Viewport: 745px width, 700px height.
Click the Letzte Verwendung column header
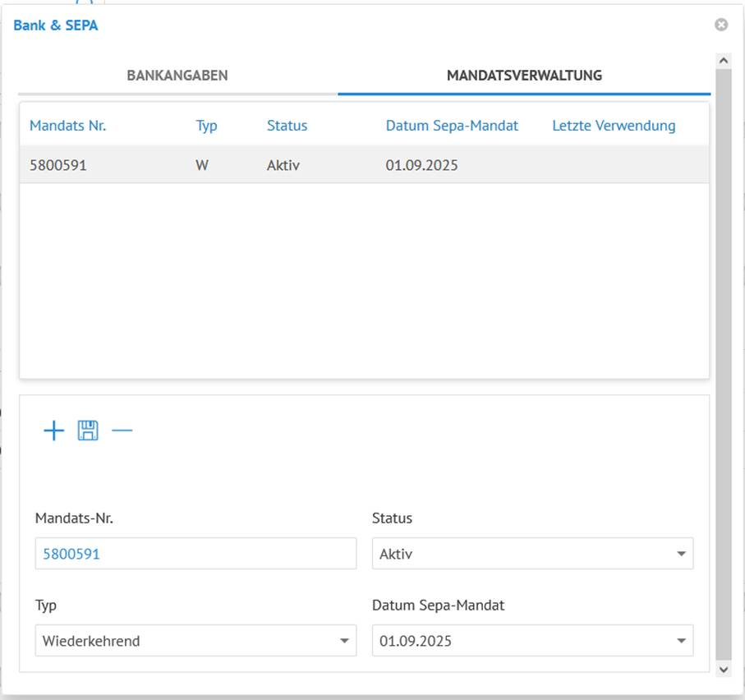click(614, 126)
